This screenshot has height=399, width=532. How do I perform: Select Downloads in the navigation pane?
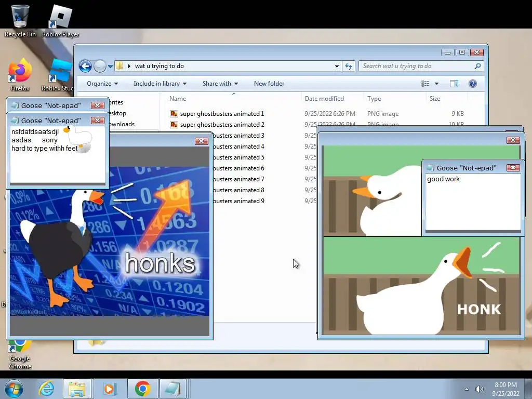point(122,124)
